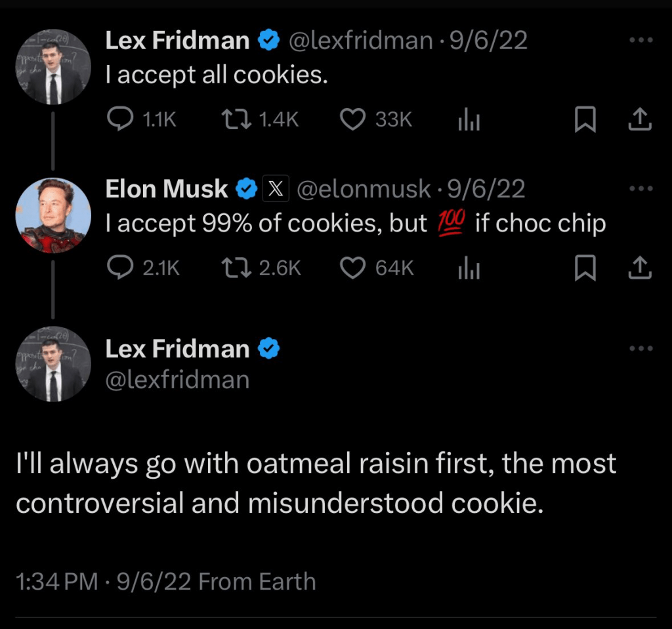Screen dimensions: 672x629
Task: View analytics for Lex Fridman's first tweet
Action: click(469, 119)
